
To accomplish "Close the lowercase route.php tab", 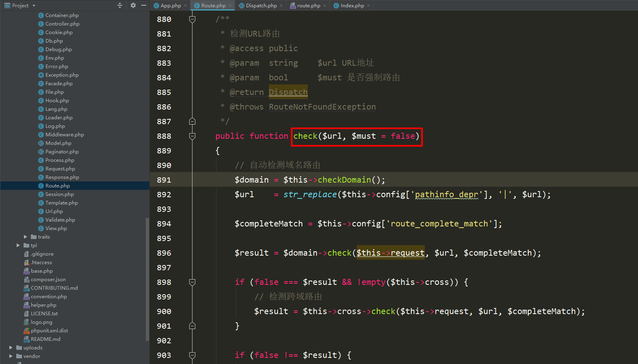I will 324,6.
